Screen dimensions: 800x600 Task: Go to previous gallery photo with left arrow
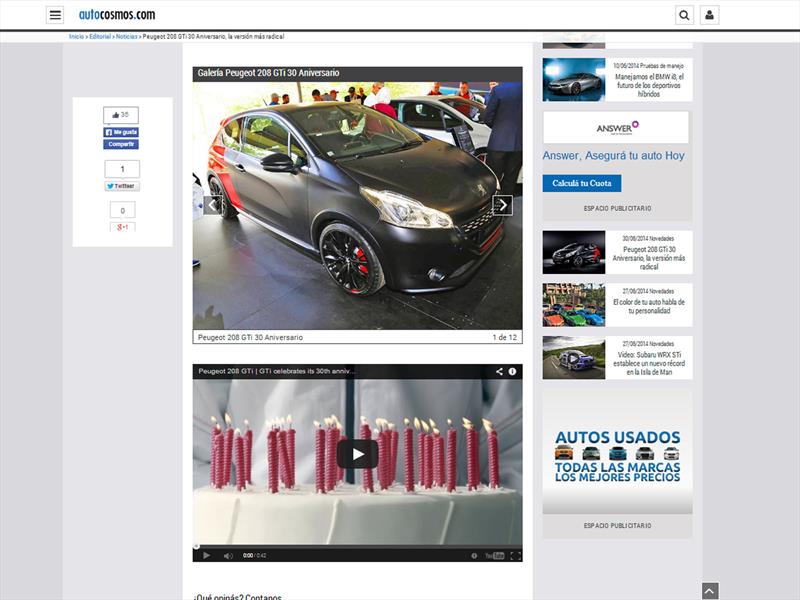point(212,205)
